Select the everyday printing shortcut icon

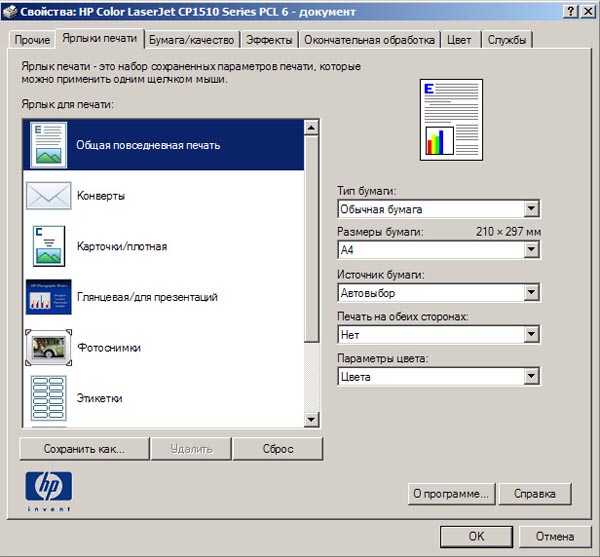click(x=48, y=145)
